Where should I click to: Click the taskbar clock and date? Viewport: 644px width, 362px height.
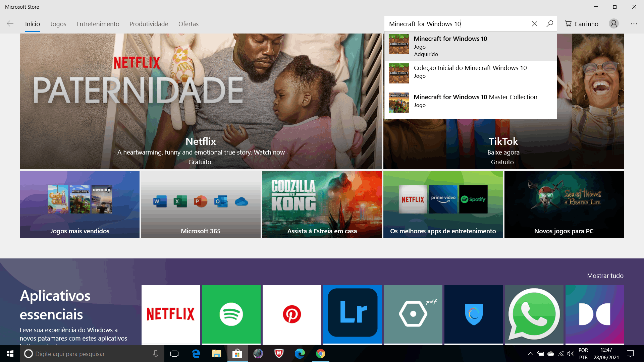click(606, 354)
